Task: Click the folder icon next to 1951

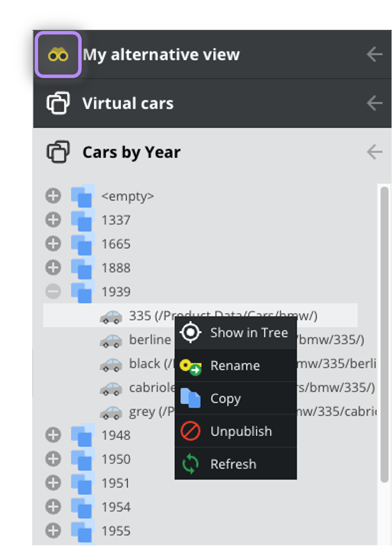Action: pos(83,483)
